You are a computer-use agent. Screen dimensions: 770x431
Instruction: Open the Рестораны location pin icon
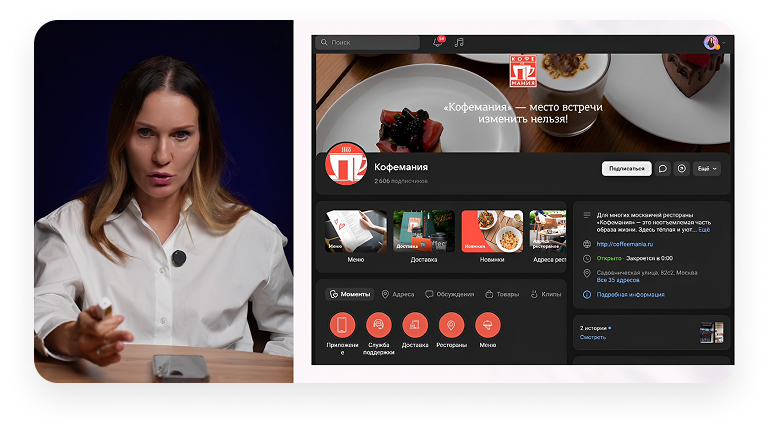pos(451,325)
